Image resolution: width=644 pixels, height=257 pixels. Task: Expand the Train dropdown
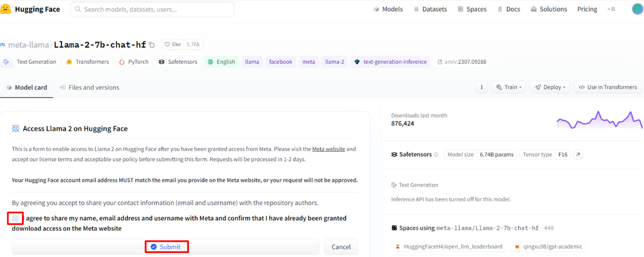pos(509,87)
